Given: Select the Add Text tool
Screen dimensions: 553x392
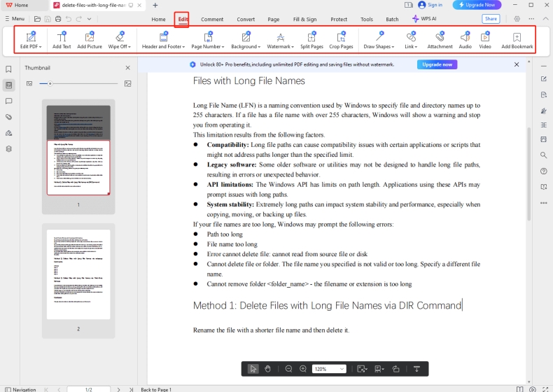Looking at the screenshot, I should pos(62,41).
